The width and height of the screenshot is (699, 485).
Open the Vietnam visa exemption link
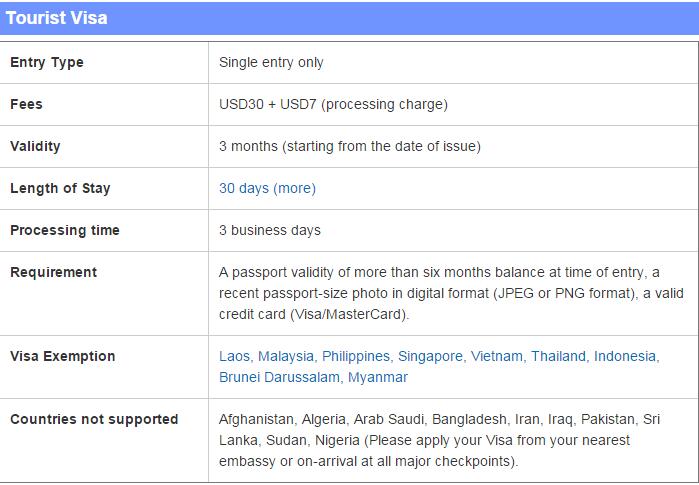pyautogui.click(x=497, y=356)
